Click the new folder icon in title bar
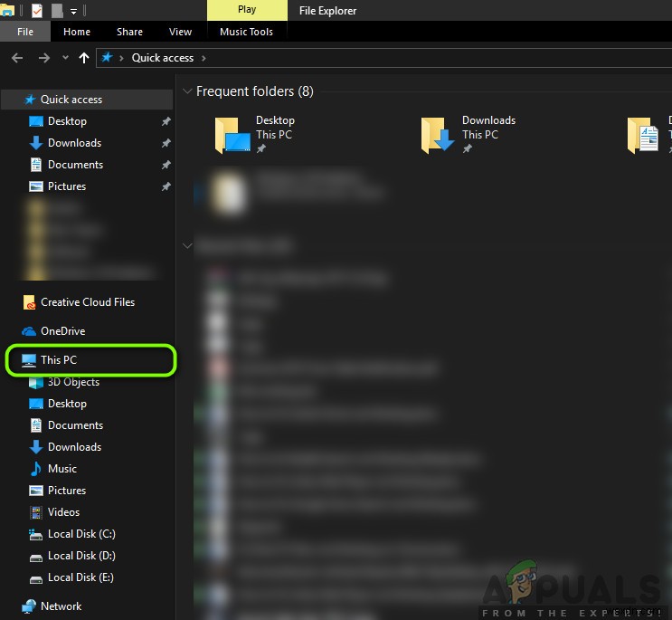This screenshot has height=620, width=672. click(x=57, y=10)
